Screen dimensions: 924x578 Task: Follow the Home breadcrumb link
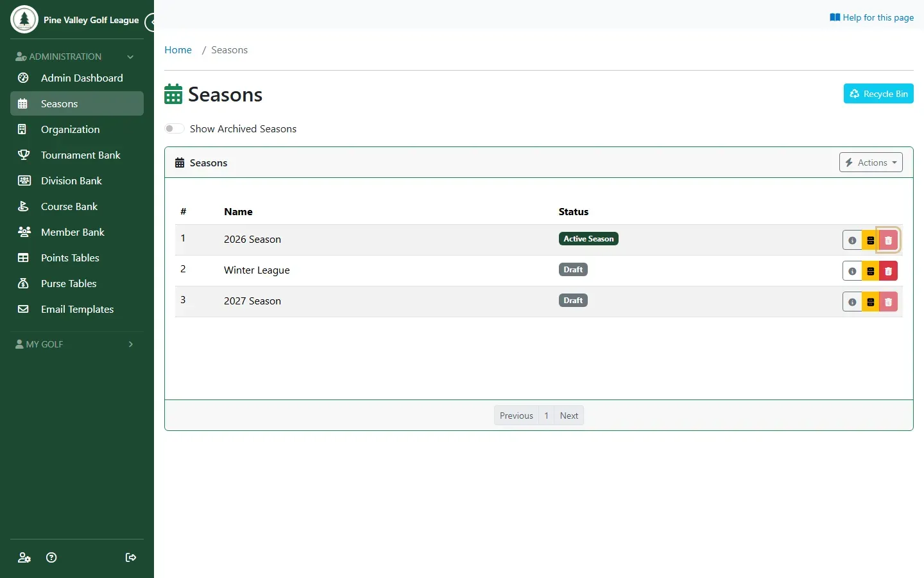pyautogui.click(x=178, y=50)
